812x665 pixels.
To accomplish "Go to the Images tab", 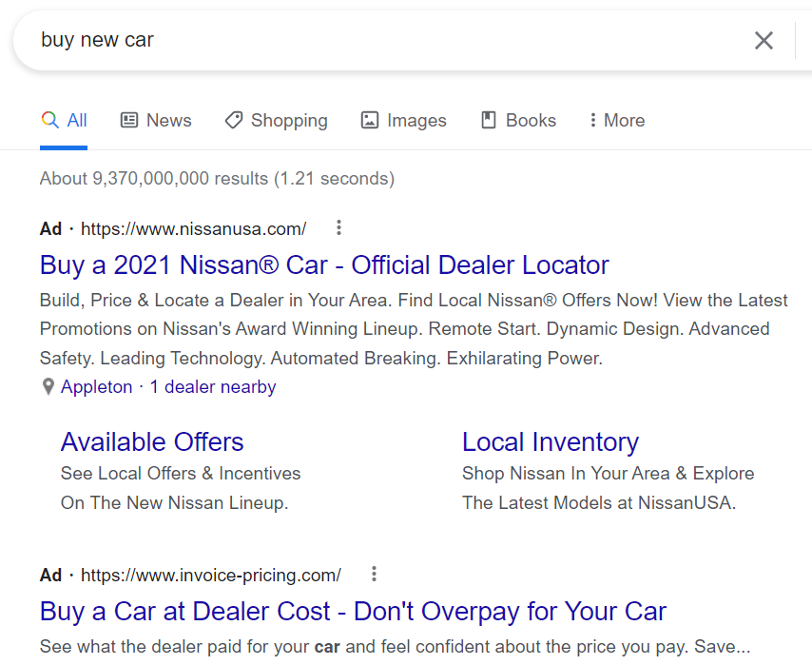I will click(404, 120).
